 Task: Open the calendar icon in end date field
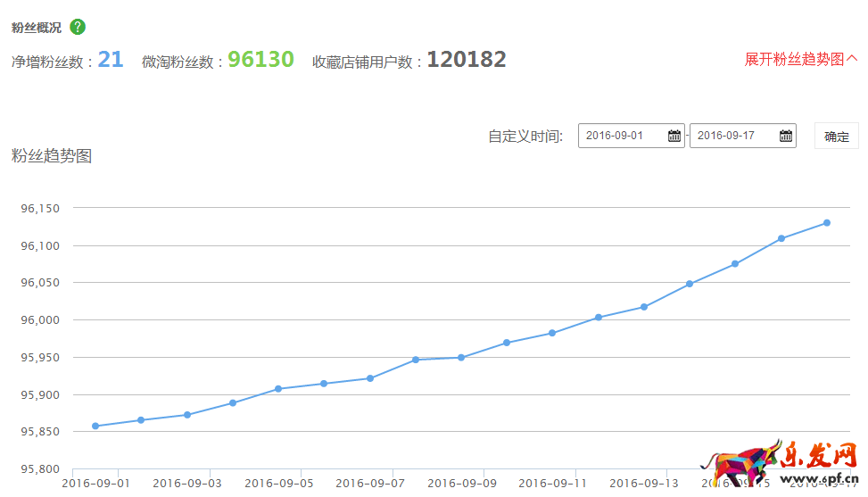785,136
